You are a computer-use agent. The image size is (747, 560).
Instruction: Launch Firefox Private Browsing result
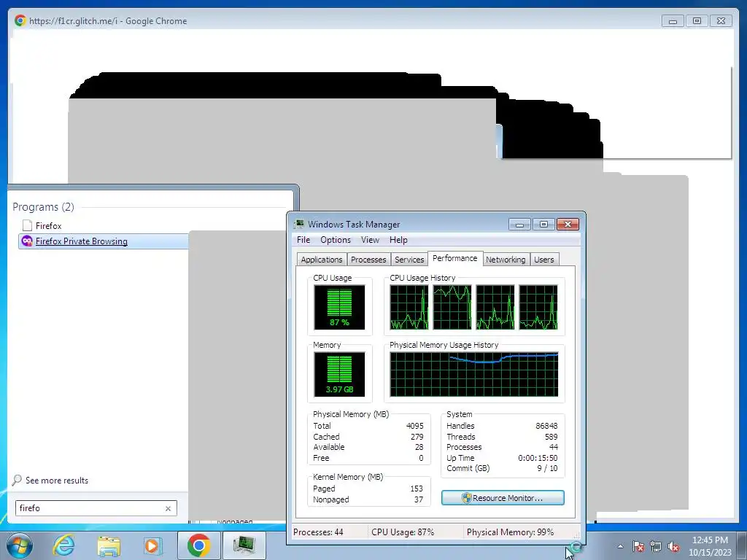pyautogui.click(x=82, y=241)
